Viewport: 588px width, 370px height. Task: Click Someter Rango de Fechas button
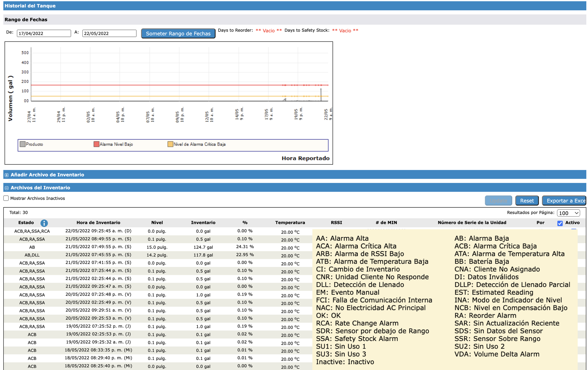coord(178,33)
